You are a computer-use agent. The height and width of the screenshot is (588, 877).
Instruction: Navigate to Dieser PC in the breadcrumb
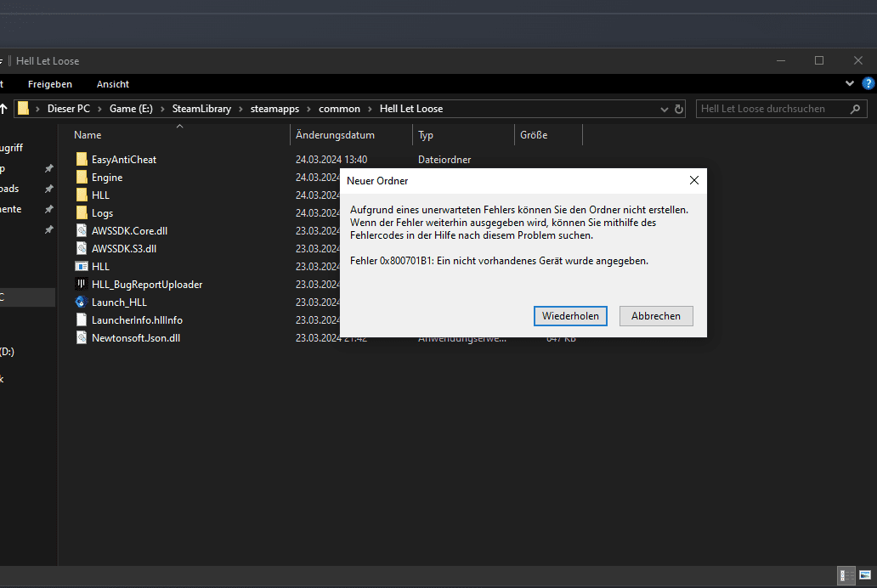(69, 109)
